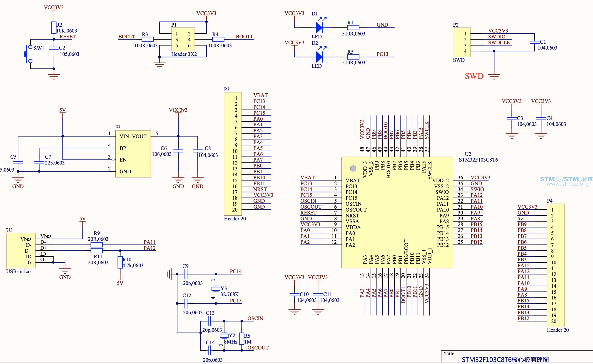Select the USB-mrico connector body
The image size is (593, 364).
point(21,251)
